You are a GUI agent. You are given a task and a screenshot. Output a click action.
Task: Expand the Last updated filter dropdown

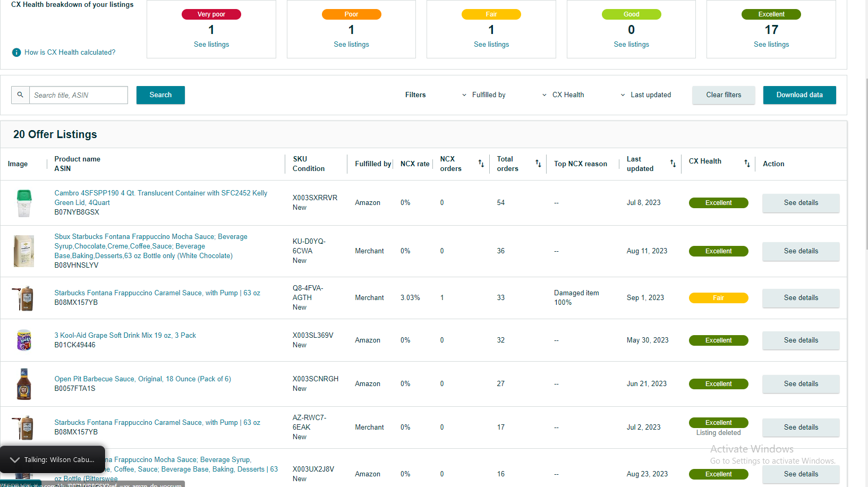[x=645, y=95]
